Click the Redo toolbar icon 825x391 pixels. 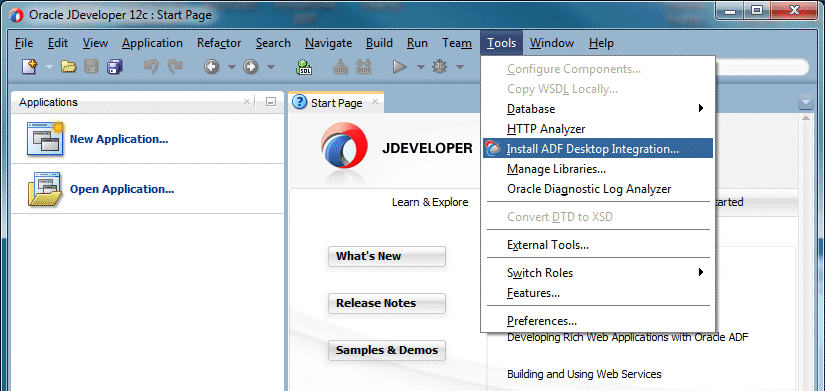174,67
